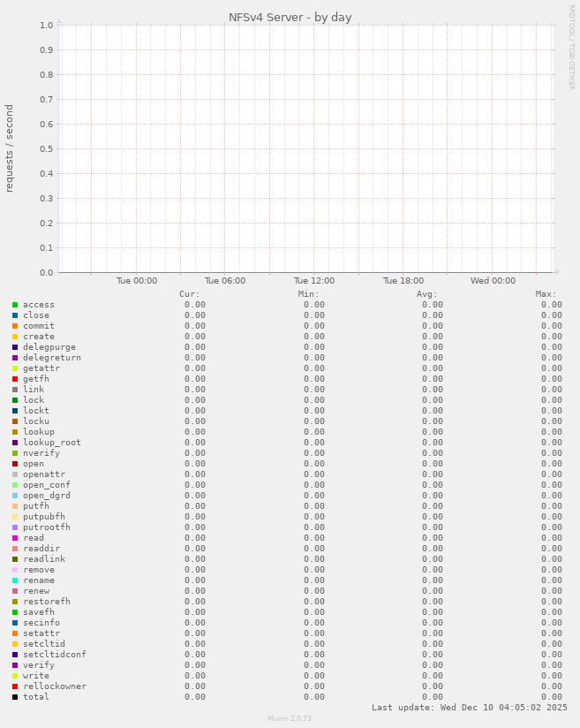Screen dimensions: 580x728
Task: Click the write legend label
Action: click(x=36, y=676)
